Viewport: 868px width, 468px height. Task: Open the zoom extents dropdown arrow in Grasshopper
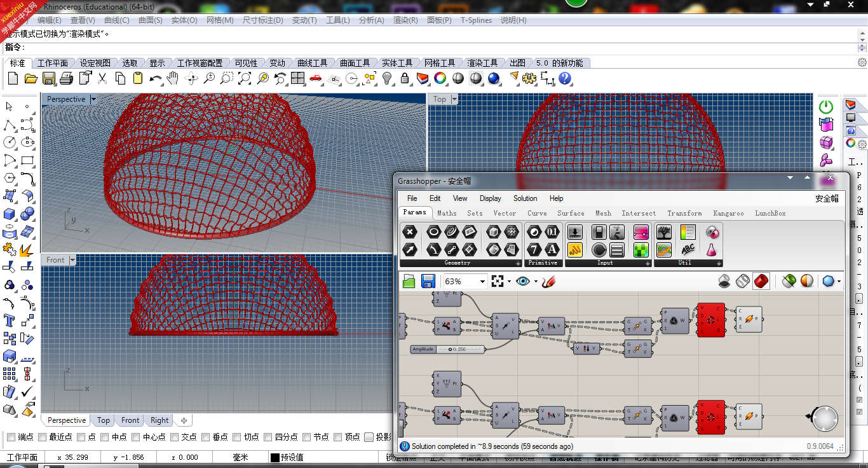pyautogui.click(x=509, y=281)
